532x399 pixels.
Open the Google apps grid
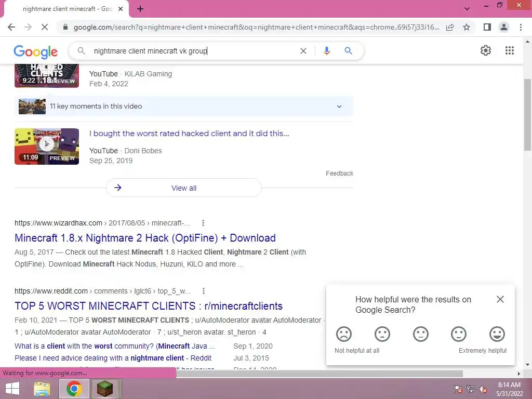click(509, 50)
